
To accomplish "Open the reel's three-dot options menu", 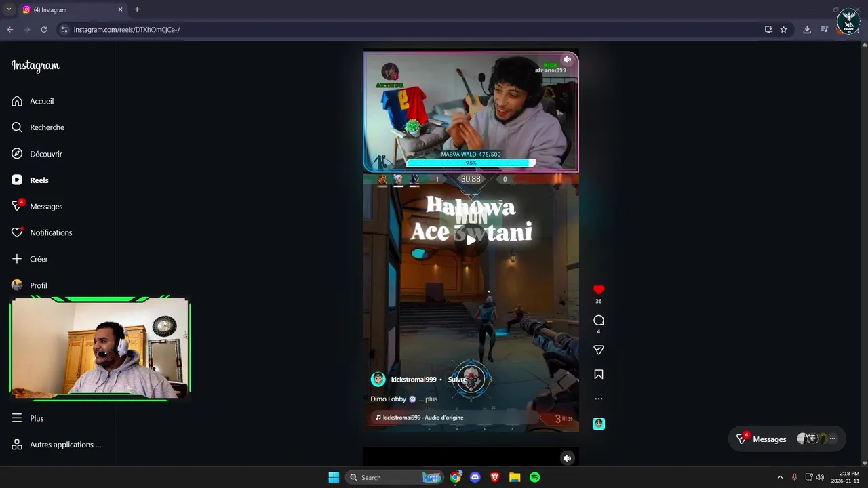I will tap(599, 399).
